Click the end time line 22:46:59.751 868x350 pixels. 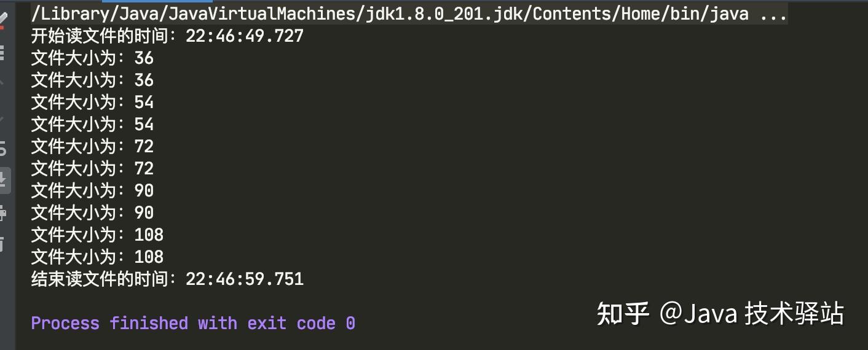[167, 279]
